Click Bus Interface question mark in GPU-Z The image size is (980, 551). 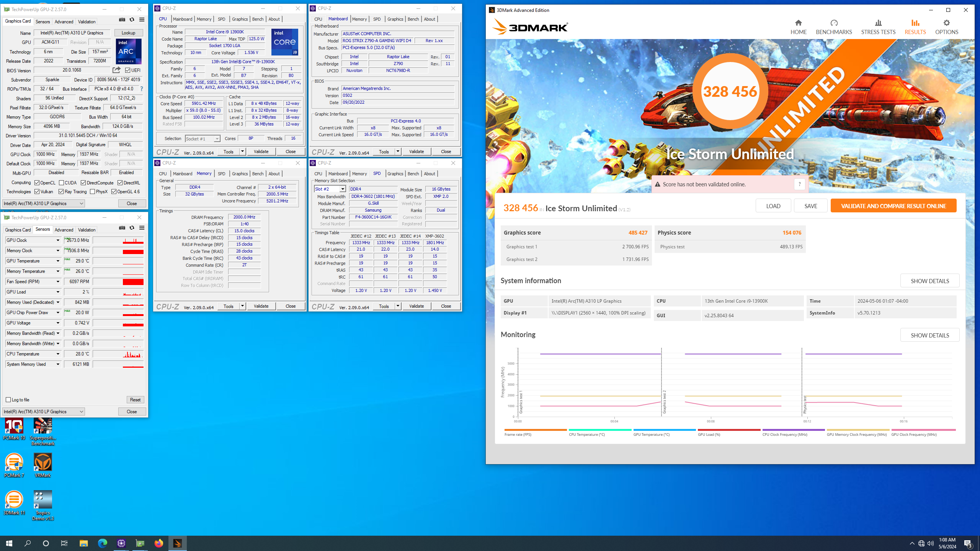[142, 89]
